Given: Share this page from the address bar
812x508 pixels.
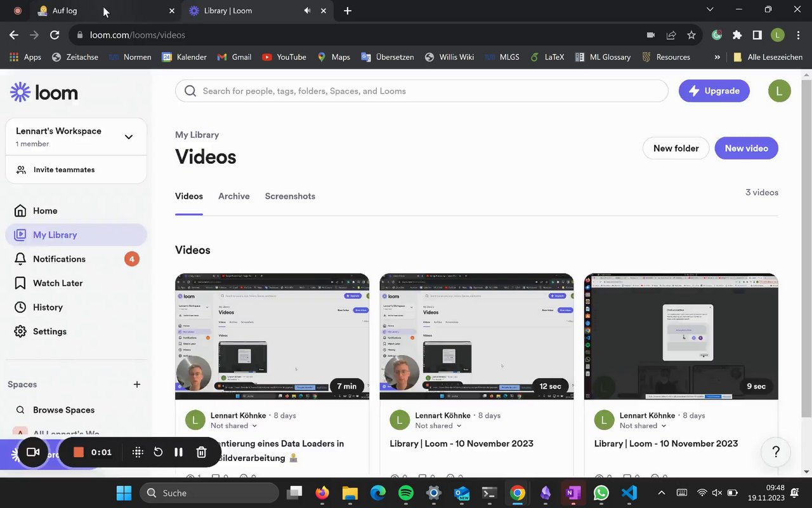Looking at the screenshot, I should [x=671, y=35].
